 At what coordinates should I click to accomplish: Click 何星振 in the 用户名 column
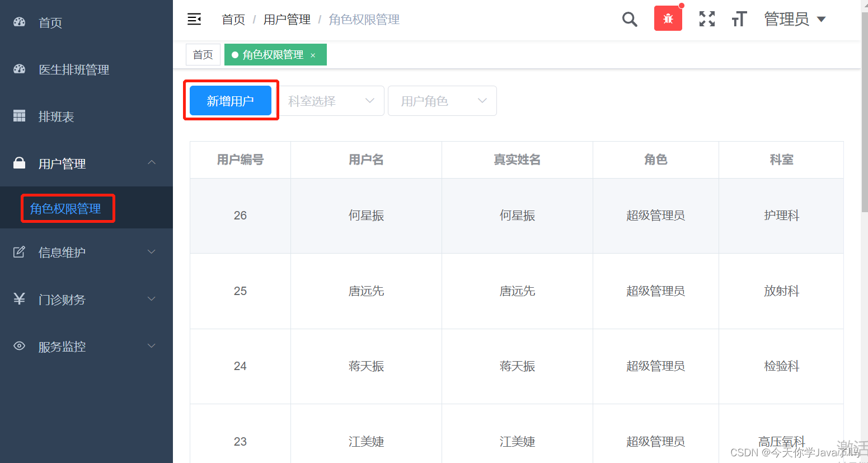[367, 216]
